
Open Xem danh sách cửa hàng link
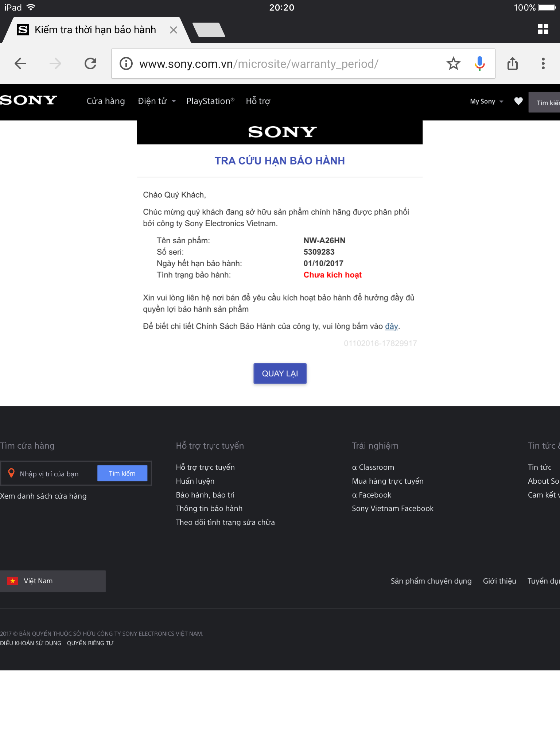tap(43, 496)
